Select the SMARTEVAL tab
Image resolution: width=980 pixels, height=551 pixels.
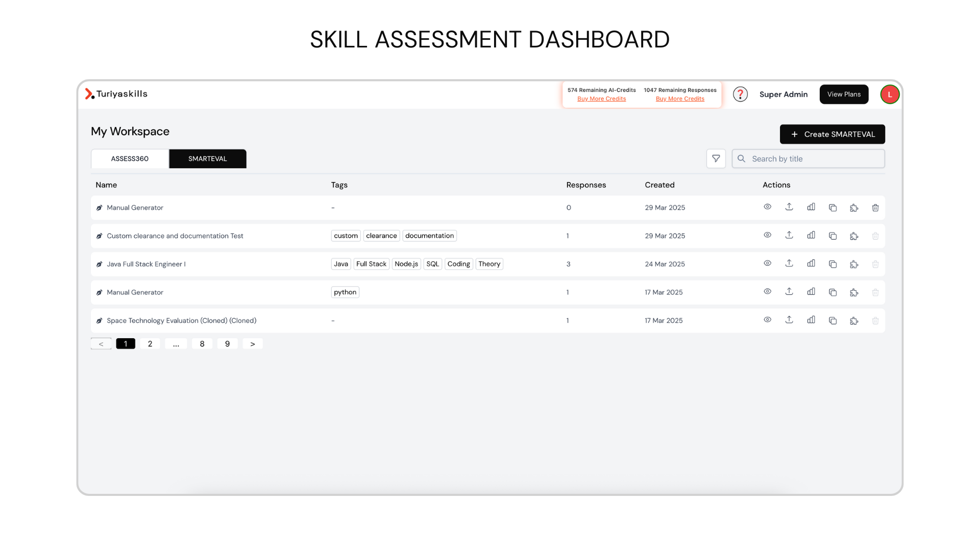click(208, 159)
